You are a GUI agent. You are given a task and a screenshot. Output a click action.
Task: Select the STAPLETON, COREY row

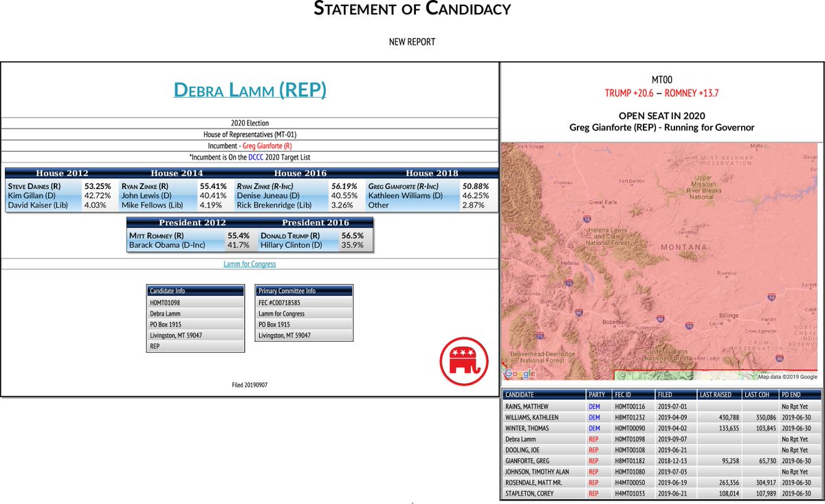662,493
